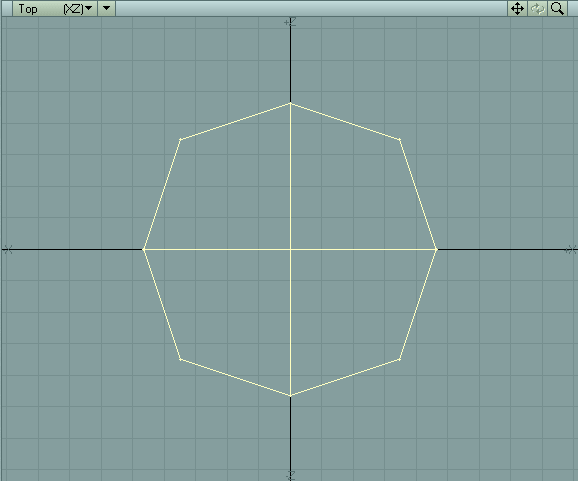The height and width of the screenshot is (481, 578).
Task: Select the edge from top vertex to upper-right vertex
Action: (x=345, y=122)
